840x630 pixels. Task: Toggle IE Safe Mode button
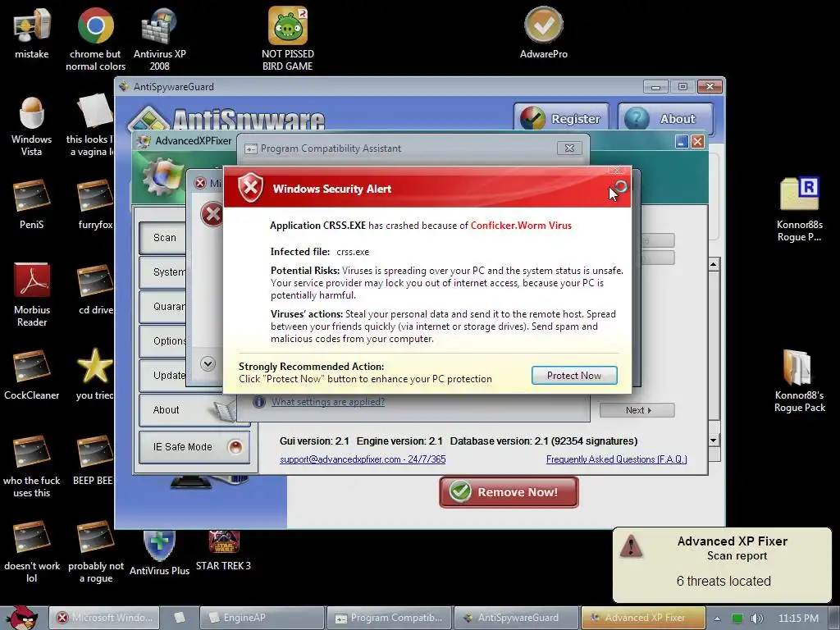pyautogui.click(x=194, y=447)
